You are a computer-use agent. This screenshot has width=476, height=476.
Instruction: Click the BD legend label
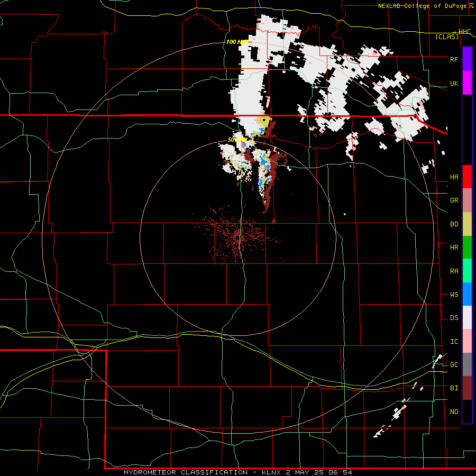pos(454,224)
